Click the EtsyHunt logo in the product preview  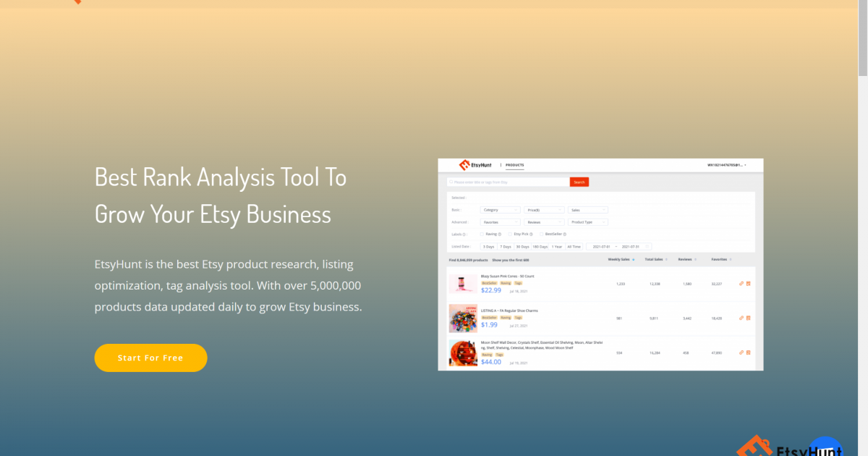(x=475, y=165)
